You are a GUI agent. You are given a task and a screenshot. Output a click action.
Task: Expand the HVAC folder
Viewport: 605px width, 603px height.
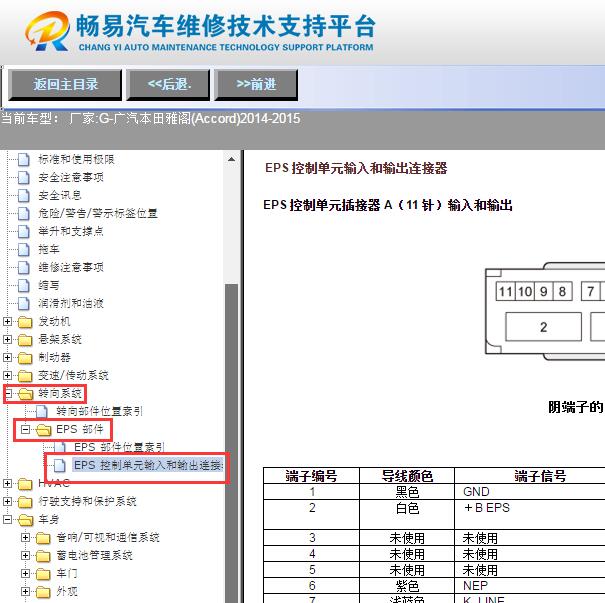click(x=7, y=483)
